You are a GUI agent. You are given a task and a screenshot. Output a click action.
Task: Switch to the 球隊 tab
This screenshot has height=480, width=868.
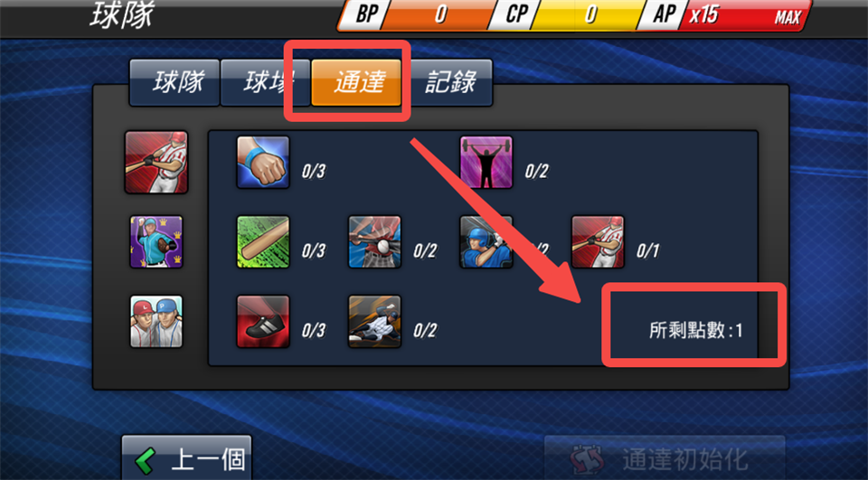tap(175, 82)
